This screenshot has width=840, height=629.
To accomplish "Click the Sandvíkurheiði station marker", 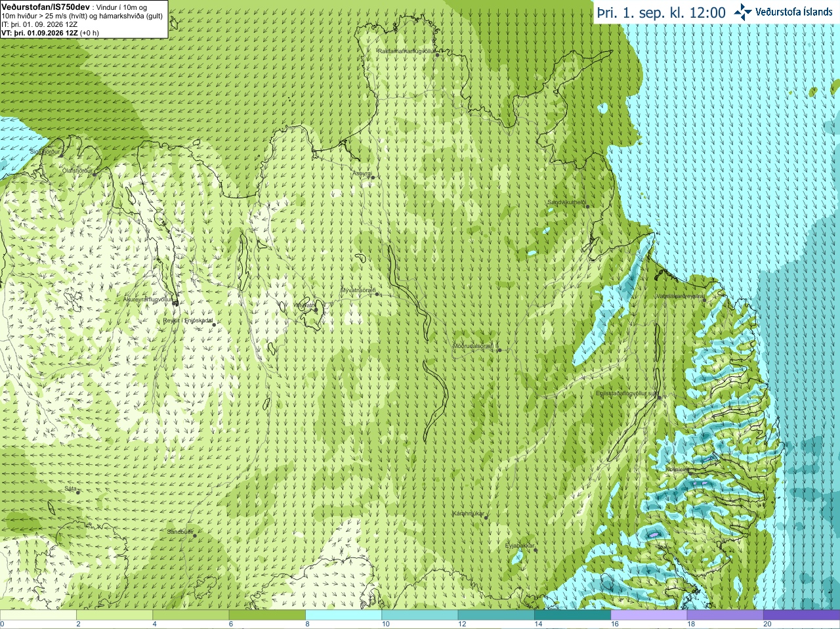I will pos(587,207).
